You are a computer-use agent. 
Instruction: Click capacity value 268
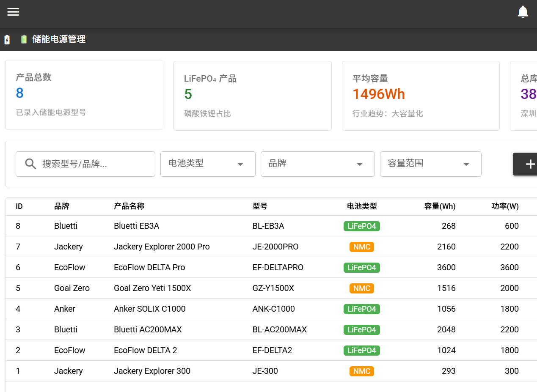tap(449, 226)
